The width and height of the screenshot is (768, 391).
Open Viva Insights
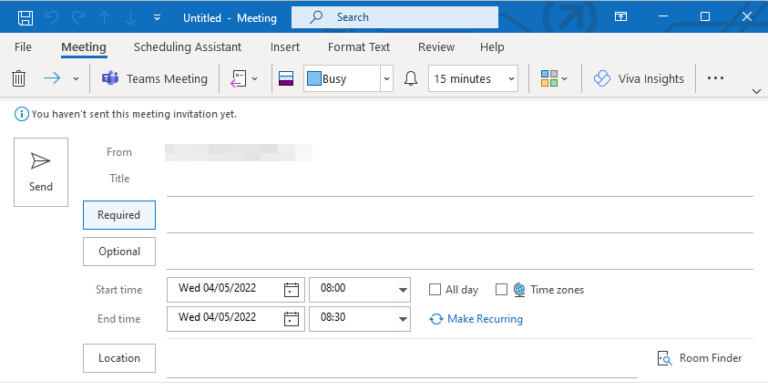(639, 78)
